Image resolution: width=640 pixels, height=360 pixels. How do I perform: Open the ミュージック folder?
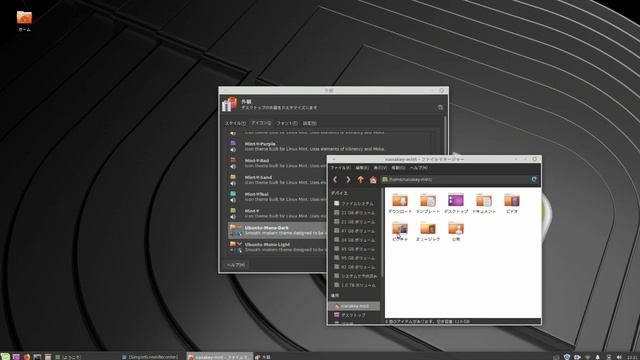428,231
